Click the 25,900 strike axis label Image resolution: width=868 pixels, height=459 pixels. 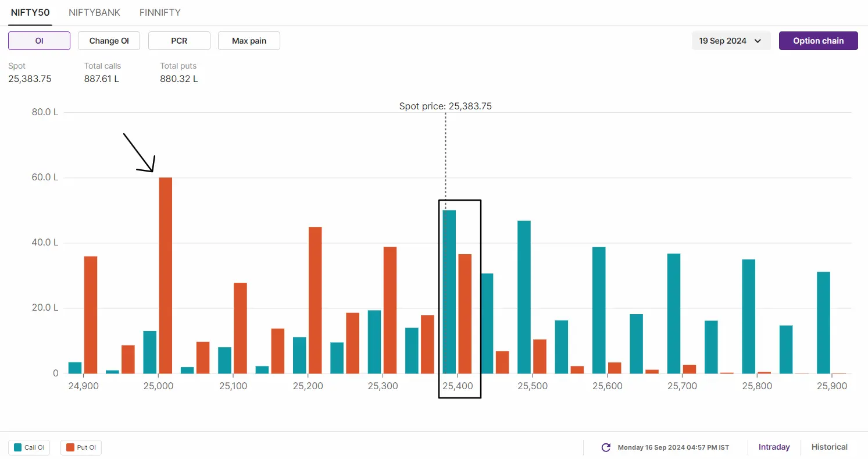[x=832, y=386]
